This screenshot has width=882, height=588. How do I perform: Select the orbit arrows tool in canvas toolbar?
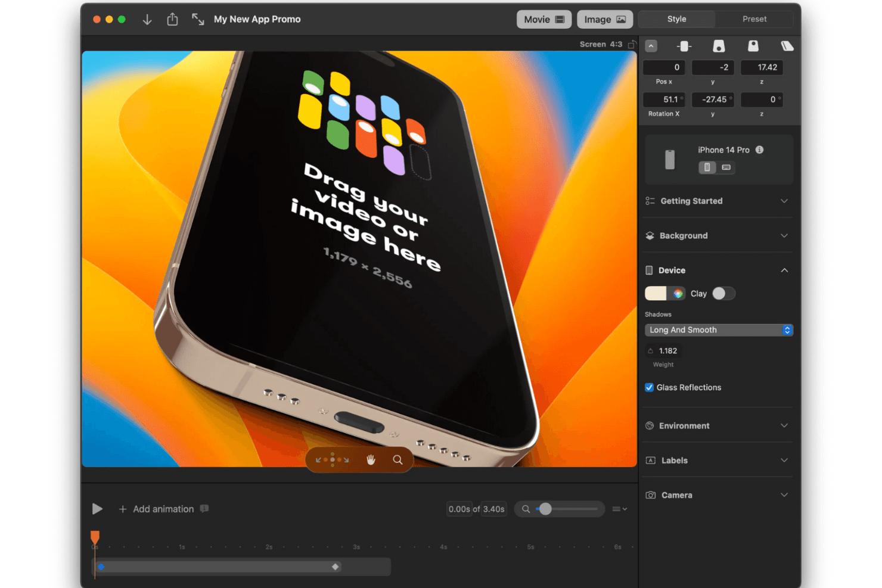[332, 459]
